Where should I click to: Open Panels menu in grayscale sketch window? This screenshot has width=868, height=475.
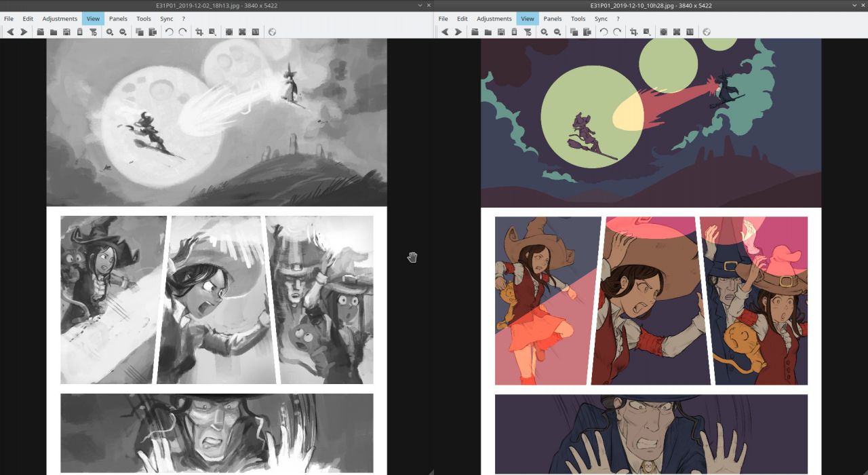pyautogui.click(x=118, y=18)
